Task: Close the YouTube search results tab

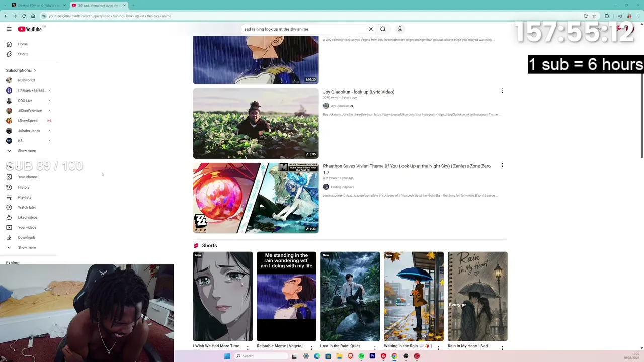Action: pyautogui.click(x=124, y=5)
